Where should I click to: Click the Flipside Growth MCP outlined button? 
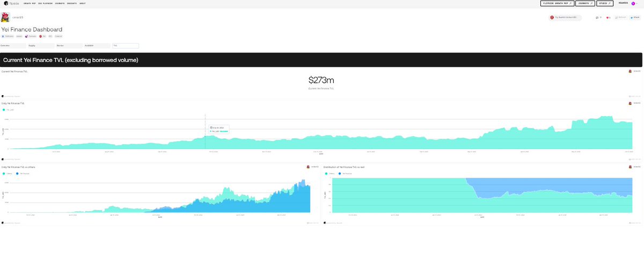(x=557, y=3)
